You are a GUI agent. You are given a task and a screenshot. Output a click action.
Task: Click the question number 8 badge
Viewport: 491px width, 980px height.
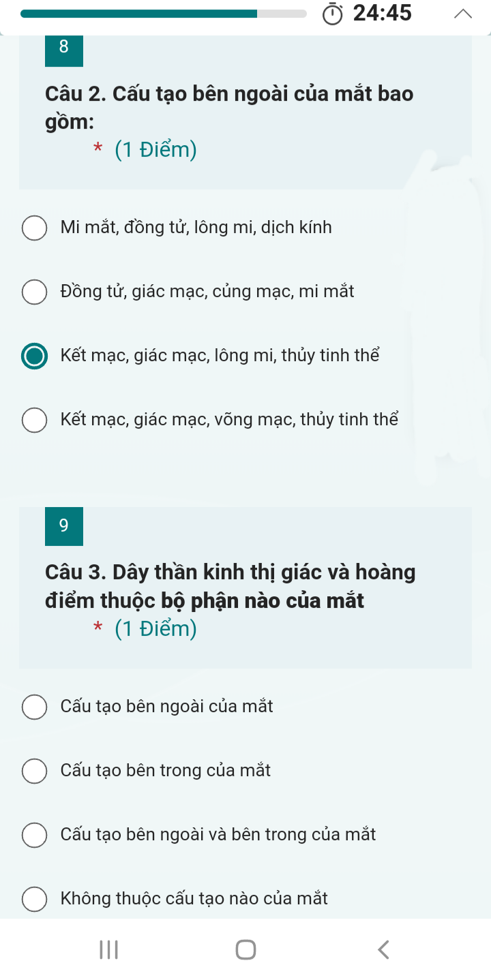64,48
